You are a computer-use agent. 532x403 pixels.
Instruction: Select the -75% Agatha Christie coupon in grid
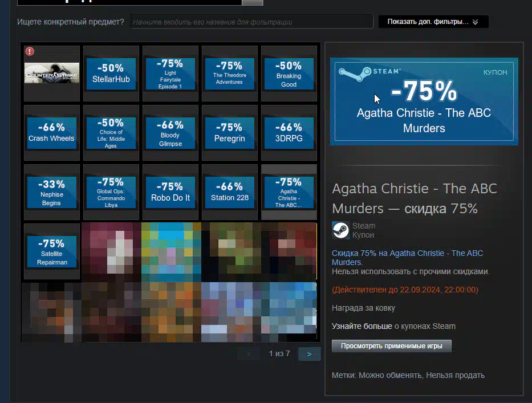point(289,192)
